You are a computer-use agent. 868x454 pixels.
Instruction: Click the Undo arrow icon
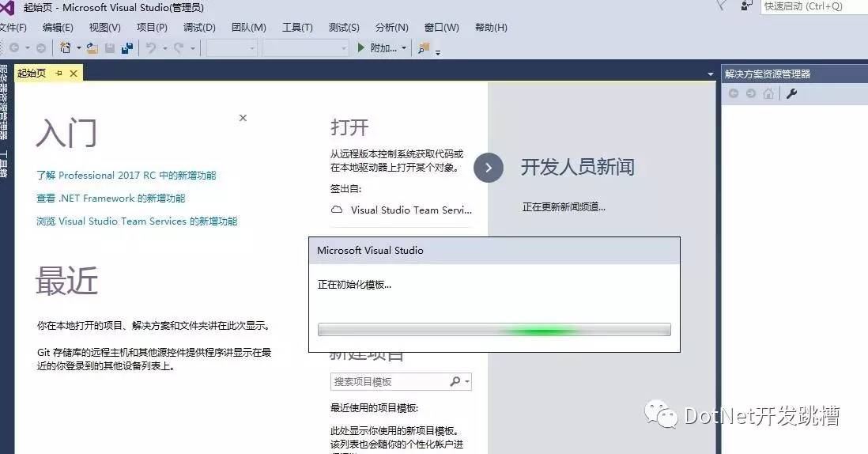[x=150, y=48]
